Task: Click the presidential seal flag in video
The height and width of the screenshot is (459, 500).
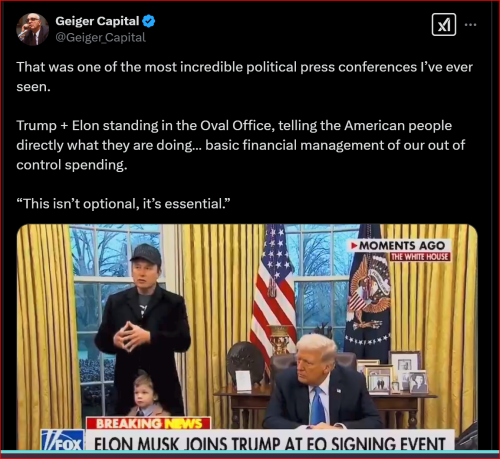Action: point(369,293)
